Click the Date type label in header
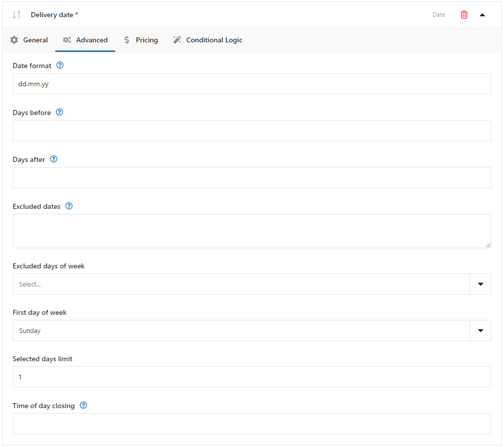This screenshot has width=504, height=447. click(439, 15)
